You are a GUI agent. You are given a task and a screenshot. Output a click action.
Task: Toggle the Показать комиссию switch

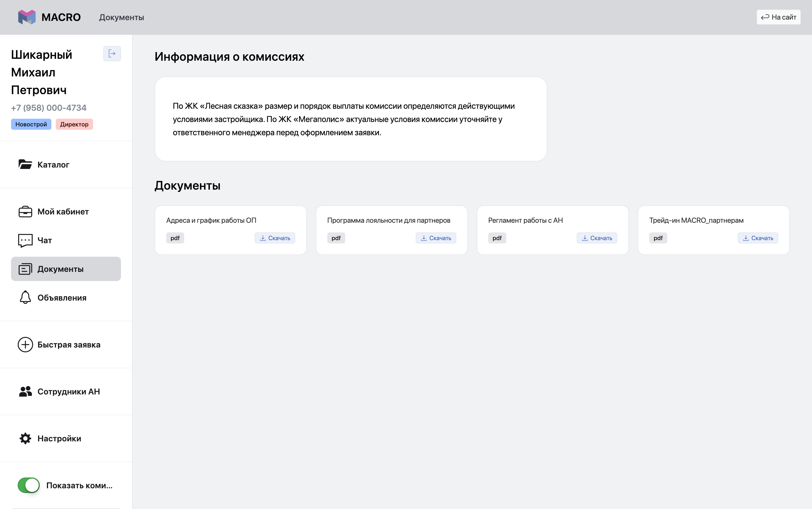(x=29, y=486)
